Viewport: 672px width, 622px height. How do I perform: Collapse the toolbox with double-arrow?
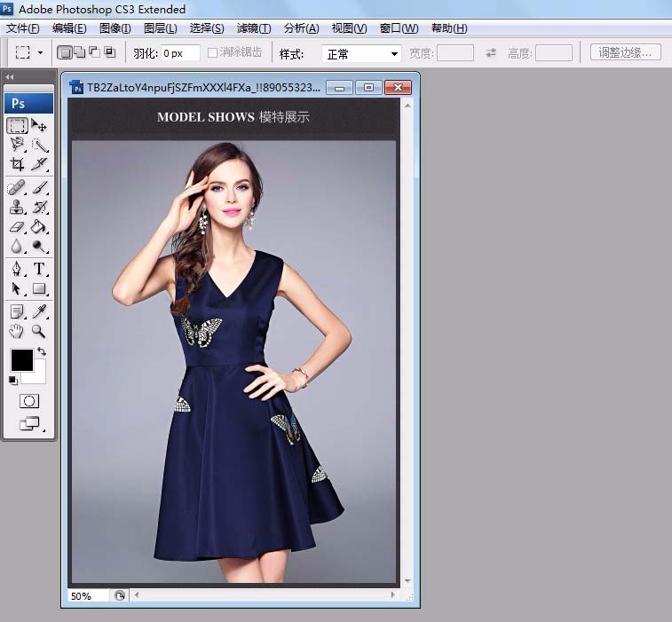tap(10, 77)
